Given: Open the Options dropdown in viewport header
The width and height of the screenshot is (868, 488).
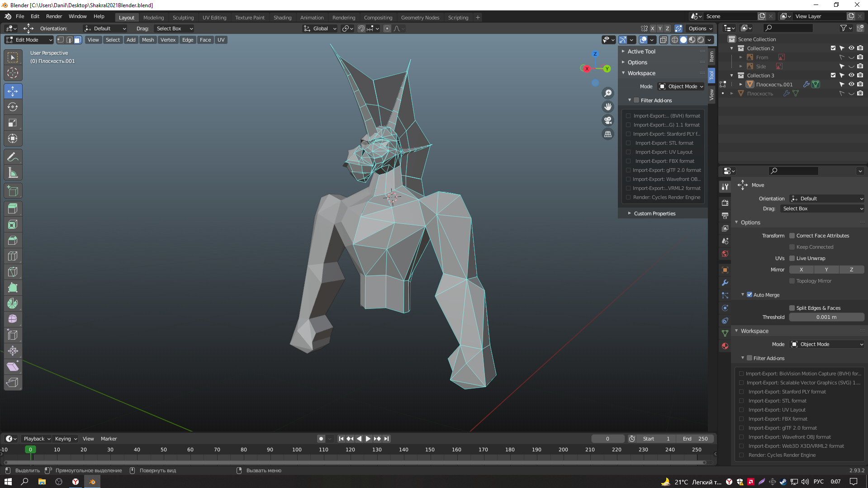Looking at the screenshot, I should click(700, 28).
